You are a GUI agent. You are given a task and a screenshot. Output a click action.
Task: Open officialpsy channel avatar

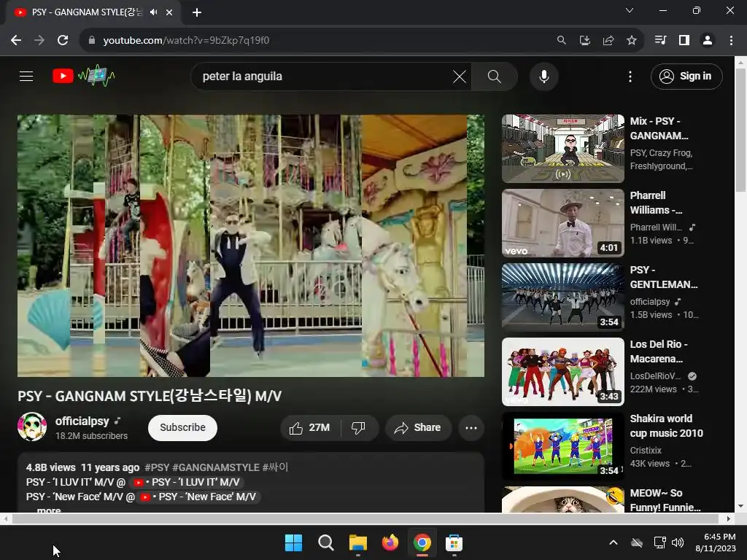32,427
